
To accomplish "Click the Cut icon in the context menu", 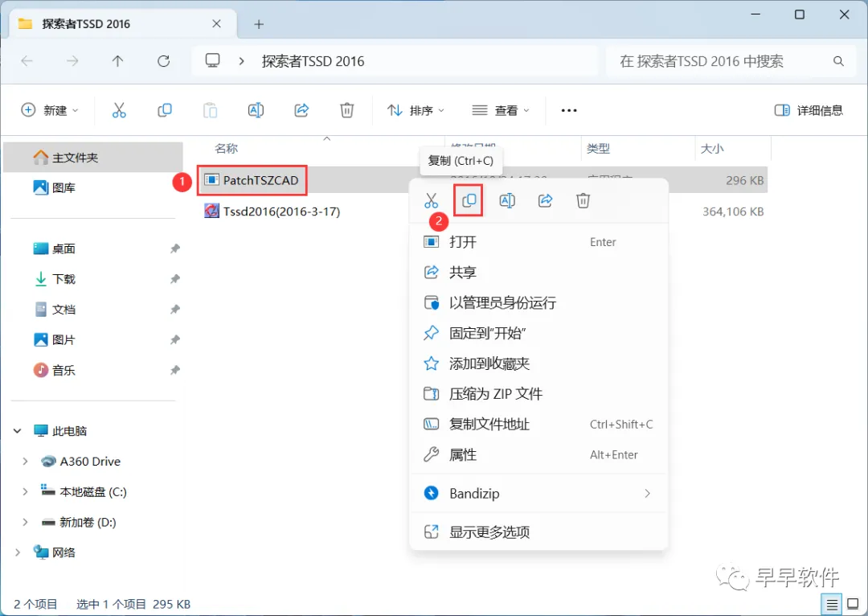I will (x=432, y=200).
